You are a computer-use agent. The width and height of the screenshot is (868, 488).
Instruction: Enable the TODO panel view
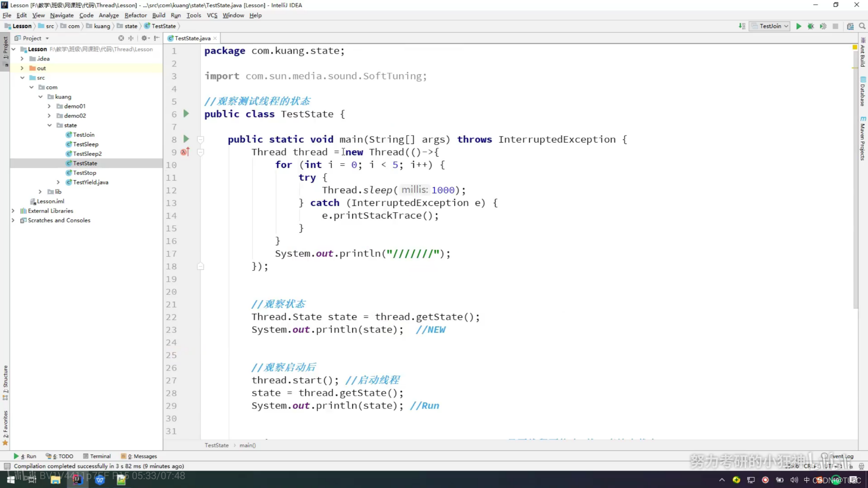click(x=60, y=456)
